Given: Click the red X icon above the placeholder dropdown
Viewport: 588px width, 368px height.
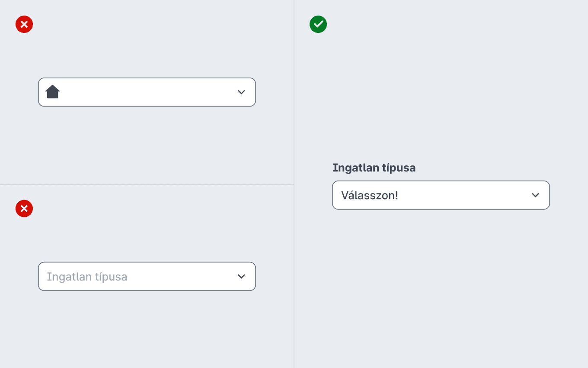Looking at the screenshot, I should coord(24,208).
